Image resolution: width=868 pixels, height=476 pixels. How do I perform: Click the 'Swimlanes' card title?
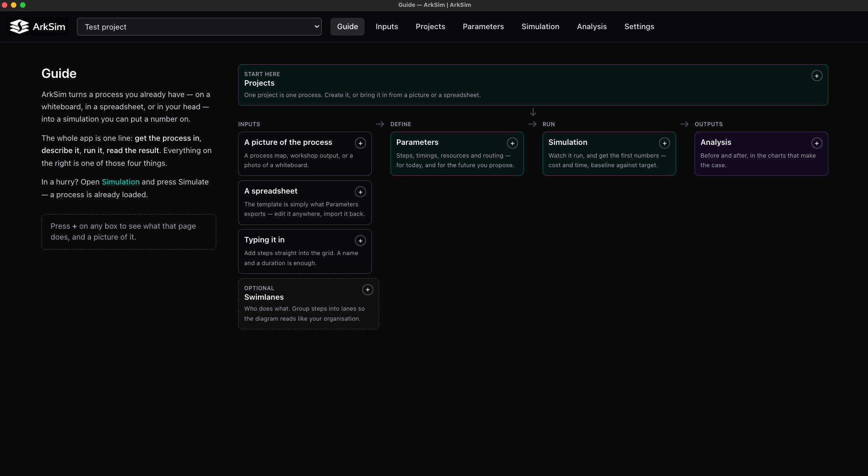point(264,297)
